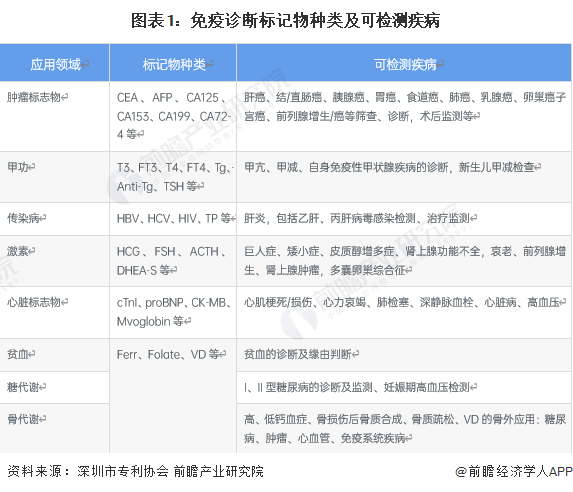Click the cell starting with 巨人症、矮小症
Viewport: 573px width, 492px height.
pyautogui.click(x=404, y=261)
